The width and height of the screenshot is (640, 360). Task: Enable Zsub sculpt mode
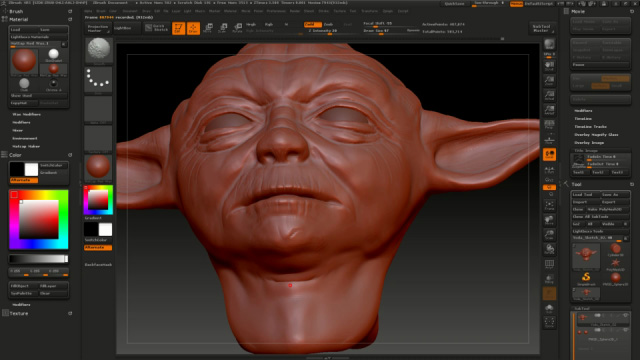pos(329,24)
